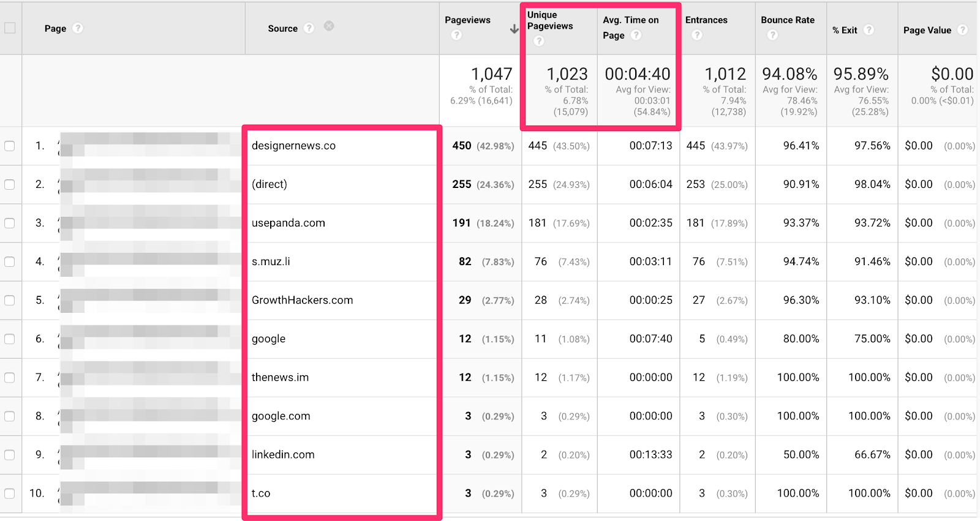Open the s.muz.li source link
980x521 pixels.
tap(271, 261)
